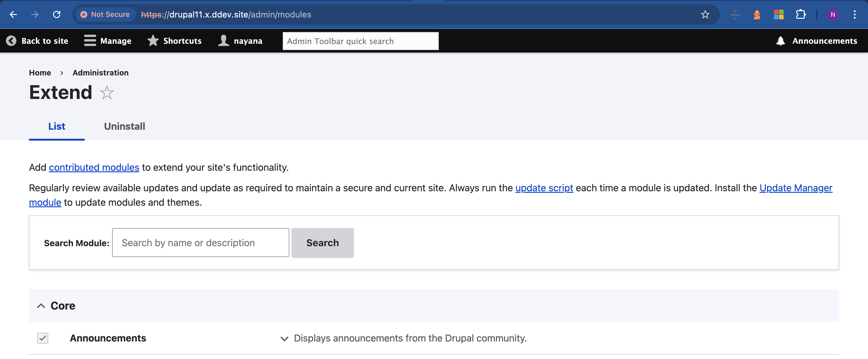
Task: Toggle the Announcements module checkbox
Action: pos(43,338)
